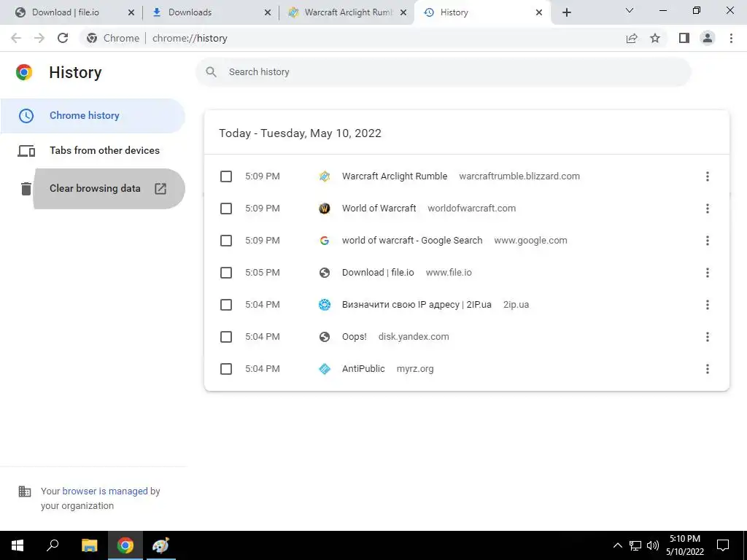
Task: Select Chrome history in sidebar
Action: click(93, 116)
